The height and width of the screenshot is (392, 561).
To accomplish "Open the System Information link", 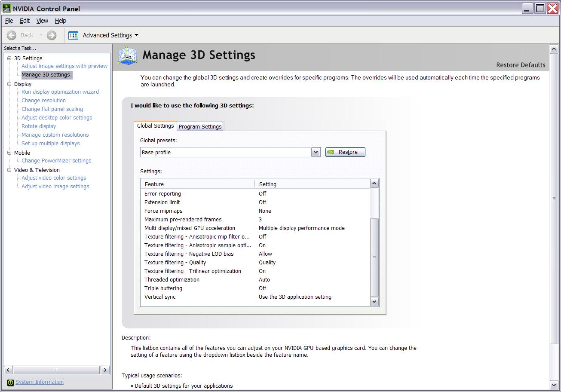I will click(40, 382).
